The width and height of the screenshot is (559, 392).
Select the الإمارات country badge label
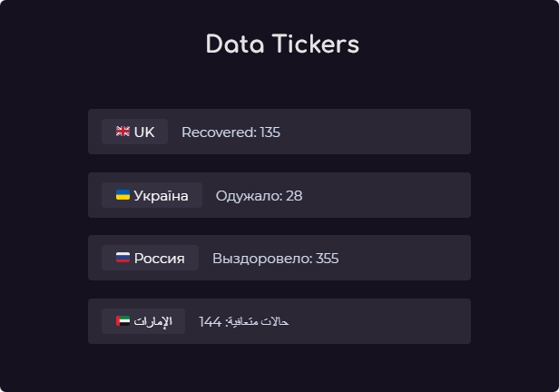point(152,321)
